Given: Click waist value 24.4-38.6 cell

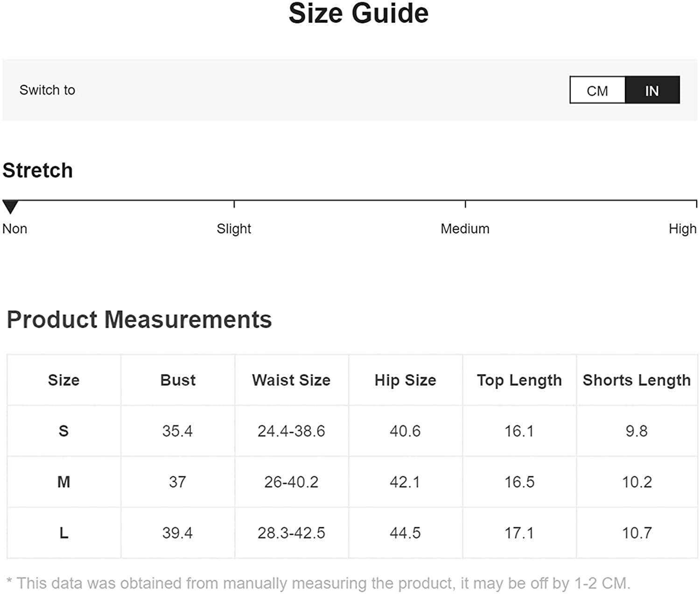Looking at the screenshot, I should [291, 431].
